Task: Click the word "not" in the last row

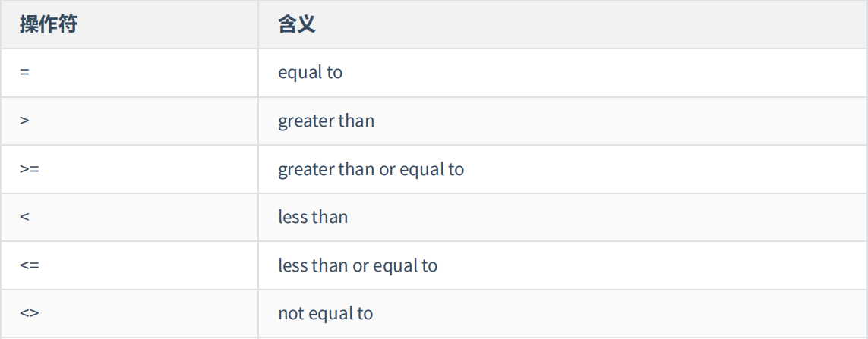Action: (291, 313)
